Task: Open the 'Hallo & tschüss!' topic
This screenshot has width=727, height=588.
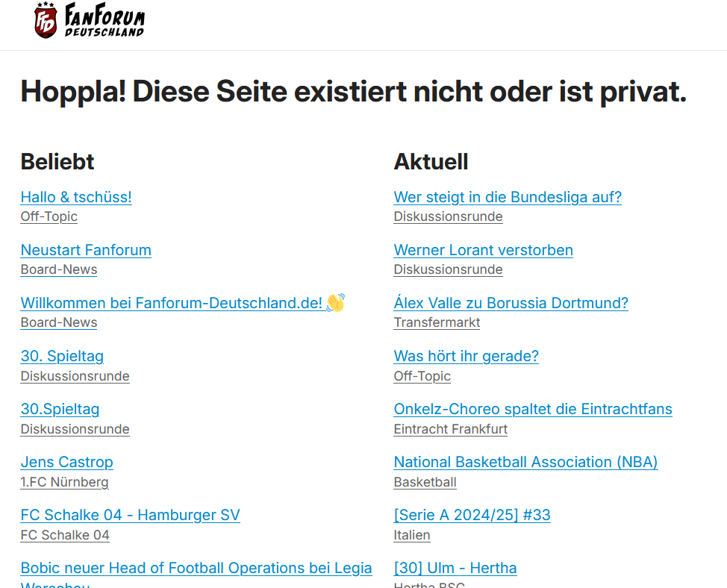Action: click(76, 197)
